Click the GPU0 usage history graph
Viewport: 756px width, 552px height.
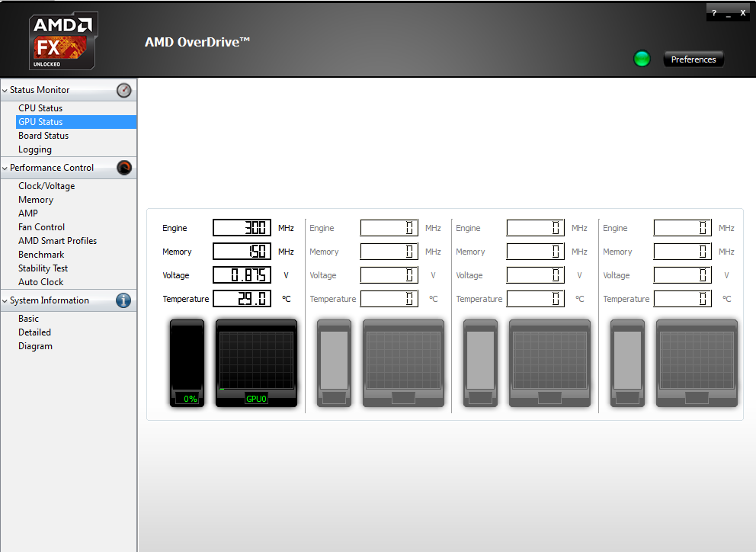[x=257, y=360]
